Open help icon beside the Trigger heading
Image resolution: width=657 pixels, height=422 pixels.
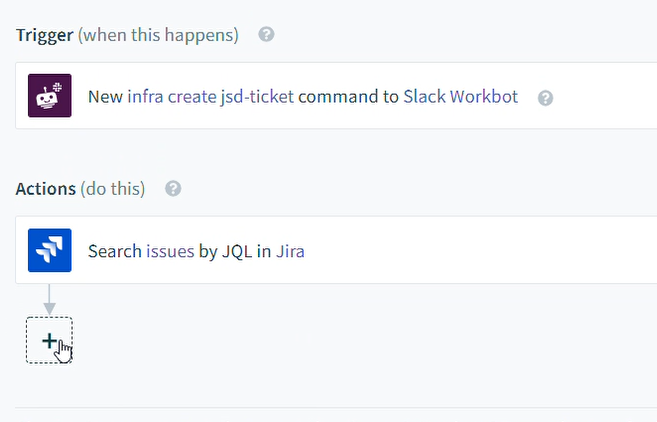266,34
